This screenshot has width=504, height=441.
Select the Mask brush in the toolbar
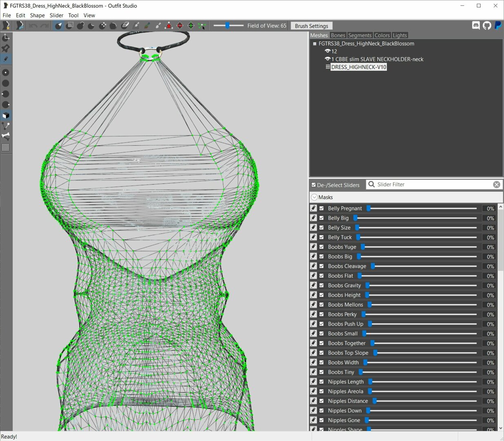pos(70,26)
